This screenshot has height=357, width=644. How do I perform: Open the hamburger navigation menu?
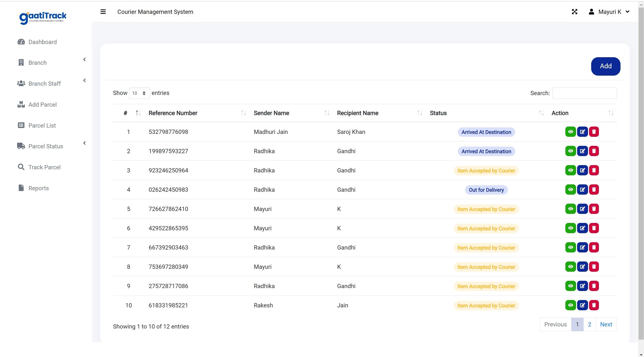pyautogui.click(x=103, y=12)
